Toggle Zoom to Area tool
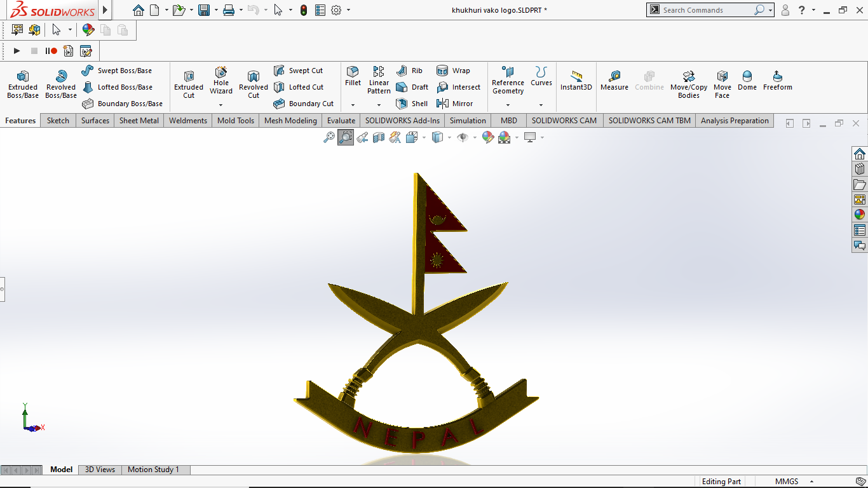The image size is (868, 488). coord(346,137)
